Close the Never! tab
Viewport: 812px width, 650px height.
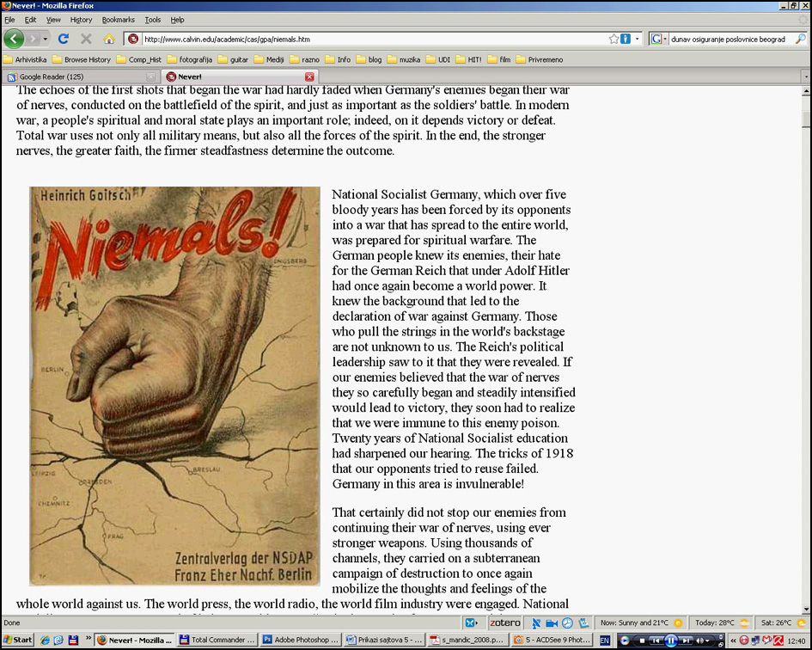coord(309,77)
